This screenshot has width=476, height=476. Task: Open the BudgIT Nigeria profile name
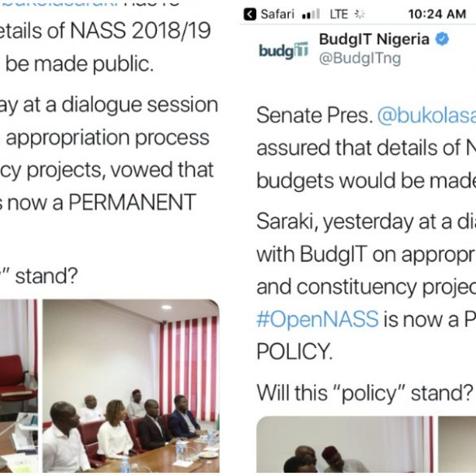pos(374,39)
